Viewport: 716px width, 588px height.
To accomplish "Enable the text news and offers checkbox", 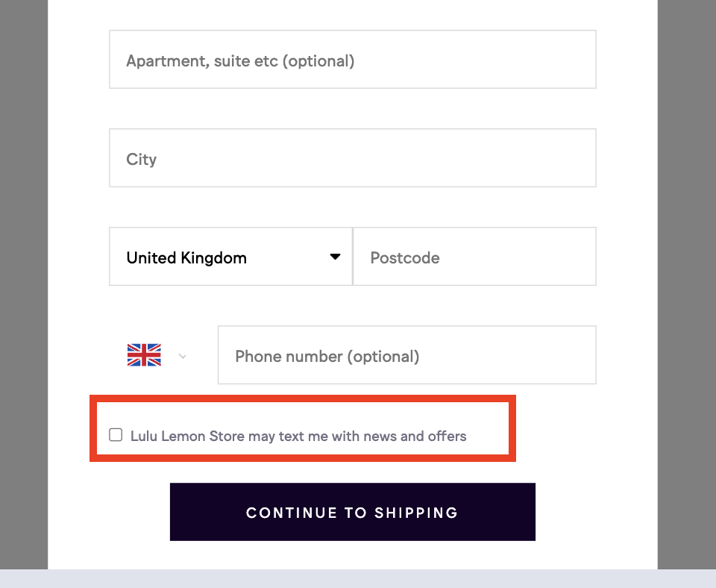I will (x=116, y=435).
